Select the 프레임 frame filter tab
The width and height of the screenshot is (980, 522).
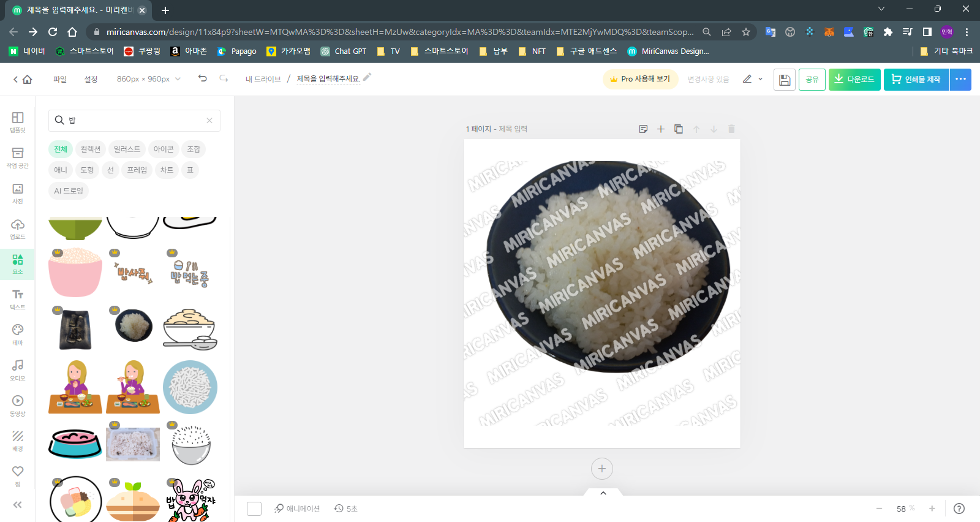pyautogui.click(x=137, y=170)
